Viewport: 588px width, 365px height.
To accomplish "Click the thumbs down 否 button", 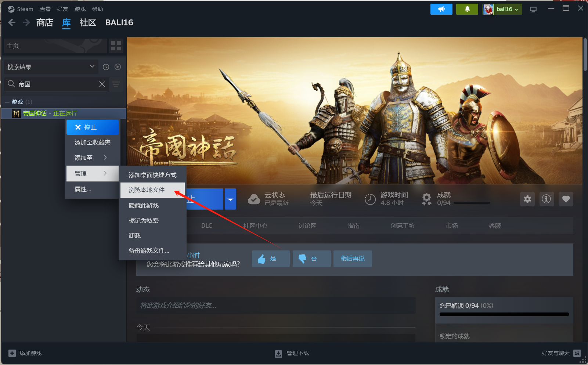I will tap(311, 259).
